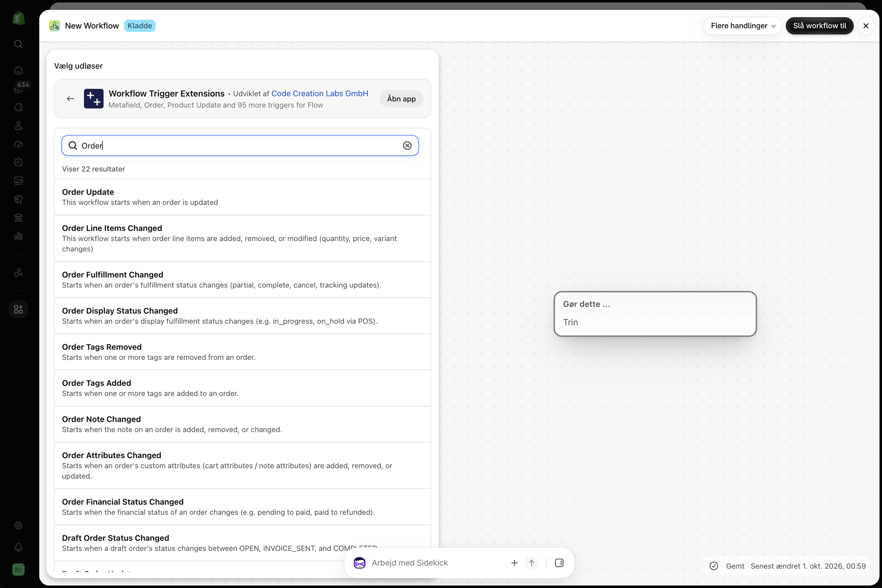This screenshot has width=882, height=588.
Task: Open the EC account avatar
Action: [x=18, y=569]
